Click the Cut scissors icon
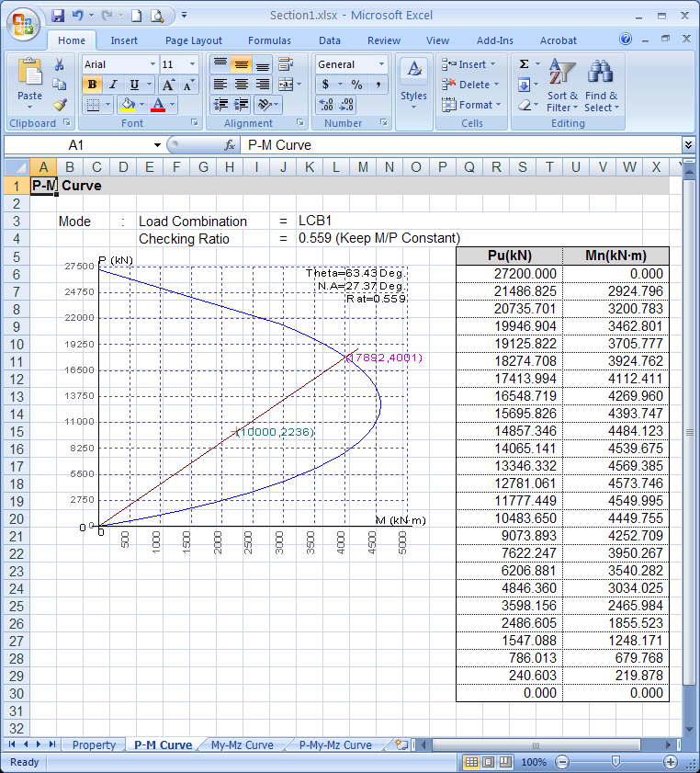The width and height of the screenshot is (700, 773). 59,64
